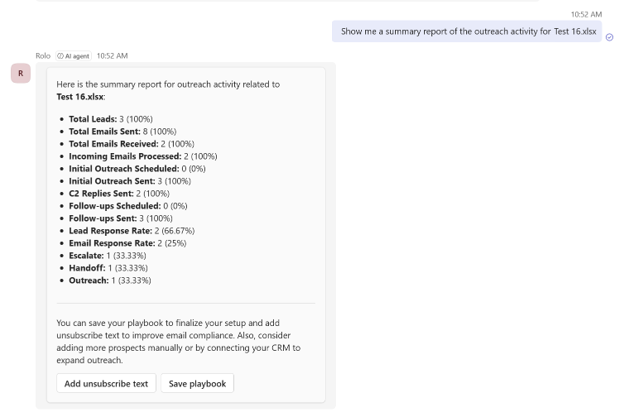Select the Email Response Rate line
624x417 pixels.
click(x=127, y=243)
